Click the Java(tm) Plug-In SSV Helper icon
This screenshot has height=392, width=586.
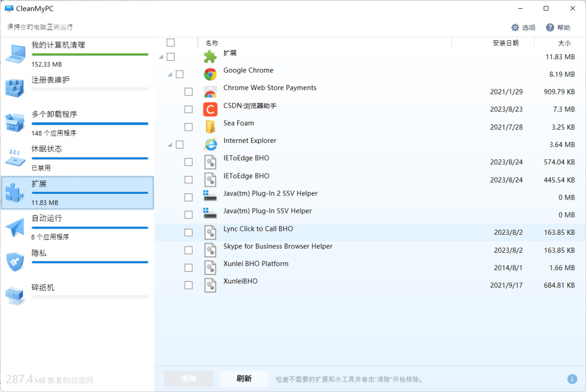click(210, 213)
